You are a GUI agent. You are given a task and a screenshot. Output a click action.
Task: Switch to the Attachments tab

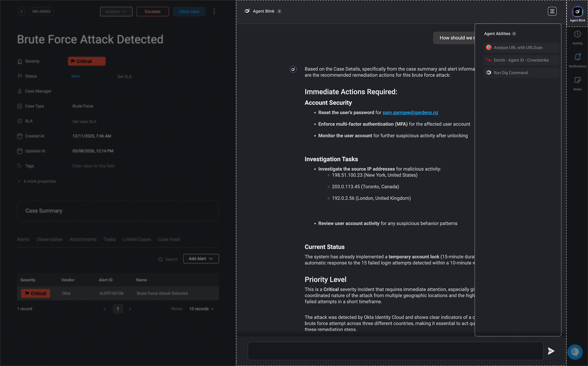click(83, 239)
